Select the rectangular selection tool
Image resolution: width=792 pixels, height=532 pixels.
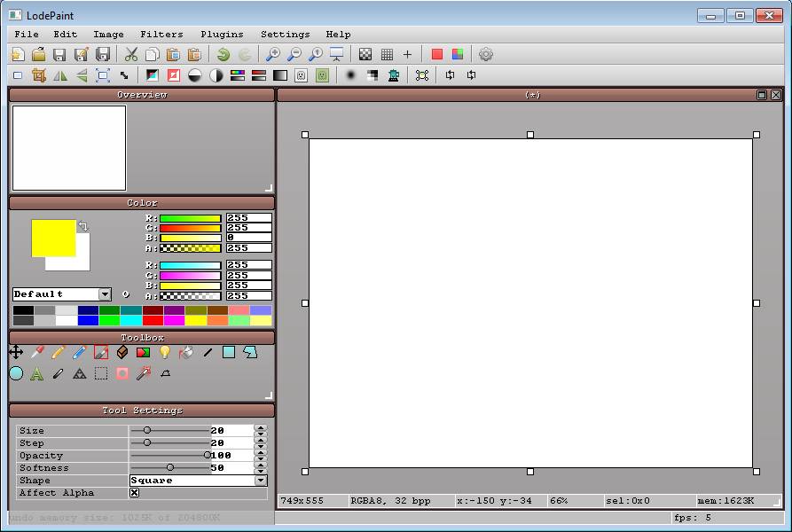(100, 373)
